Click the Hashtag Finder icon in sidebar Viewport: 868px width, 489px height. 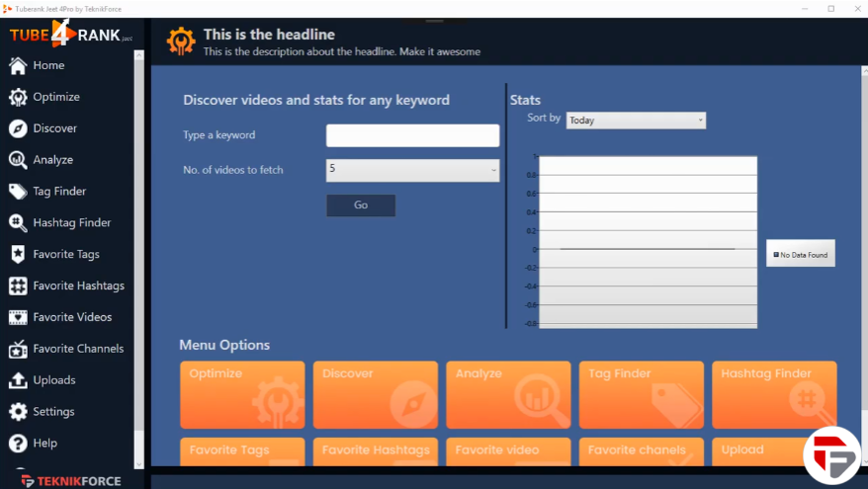click(x=18, y=223)
